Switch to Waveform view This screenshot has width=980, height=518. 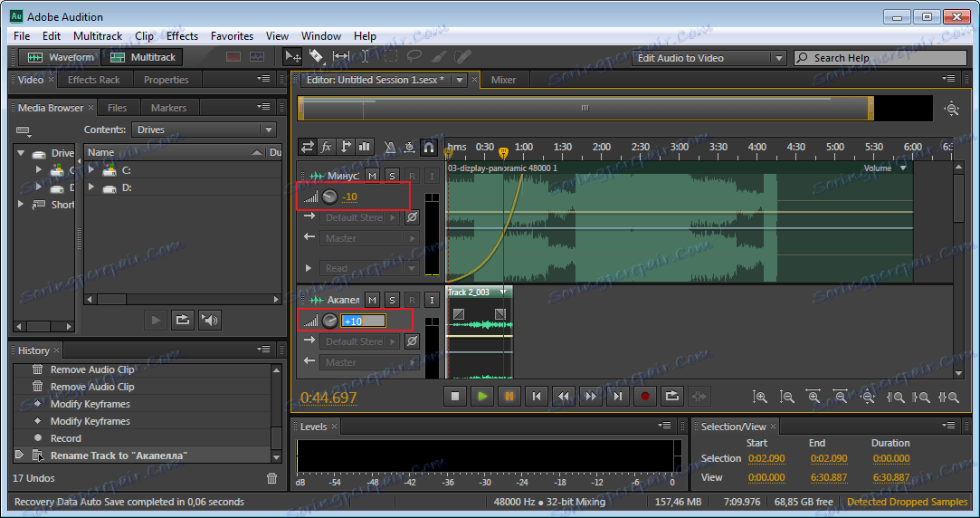(x=62, y=57)
